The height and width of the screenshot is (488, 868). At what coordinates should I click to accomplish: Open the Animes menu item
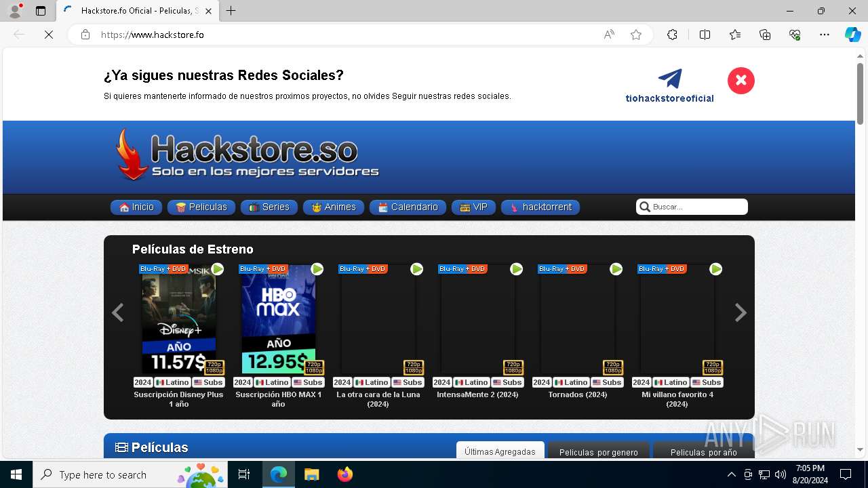[334, 207]
